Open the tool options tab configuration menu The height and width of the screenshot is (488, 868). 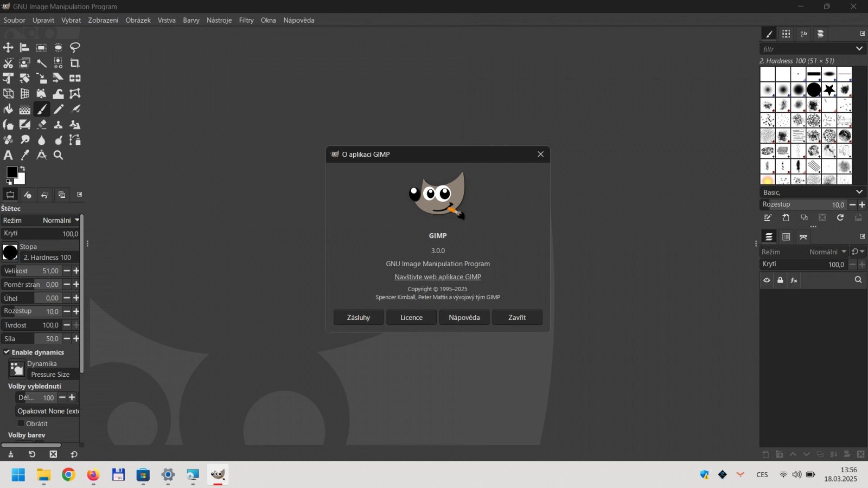click(79, 194)
